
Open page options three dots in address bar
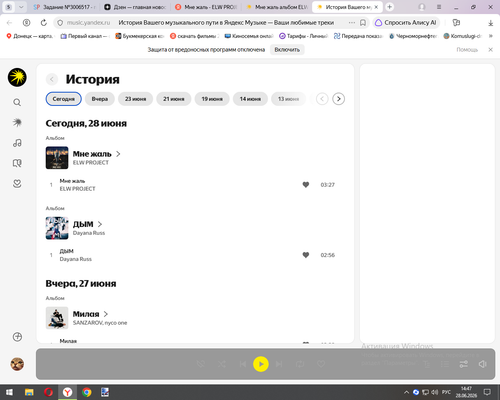[352, 23]
